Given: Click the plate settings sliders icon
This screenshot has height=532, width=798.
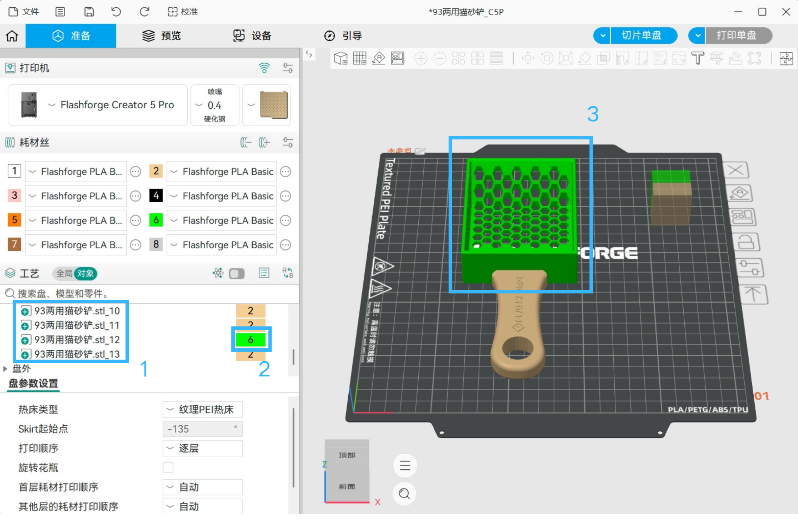Looking at the screenshot, I should click(750, 268).
